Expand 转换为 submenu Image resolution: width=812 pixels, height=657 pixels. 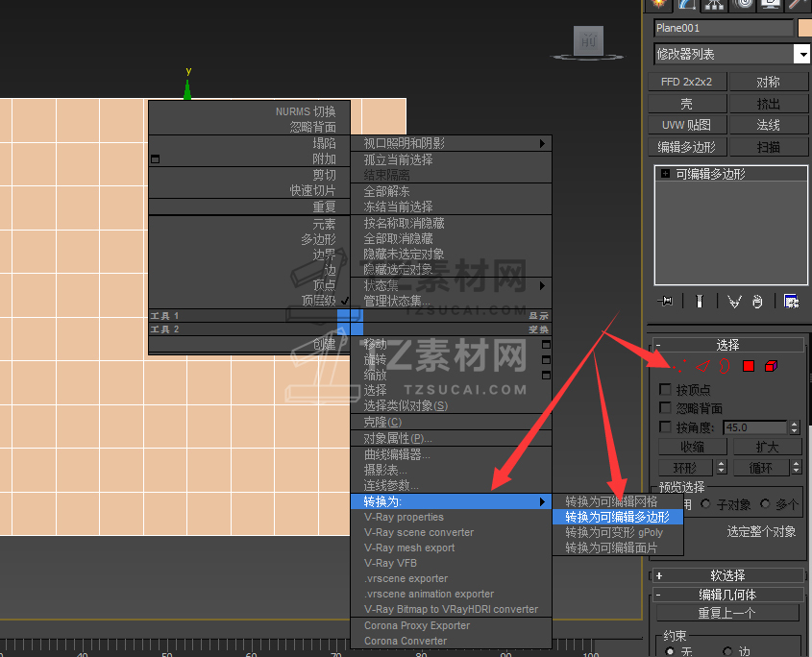point(451,501)
